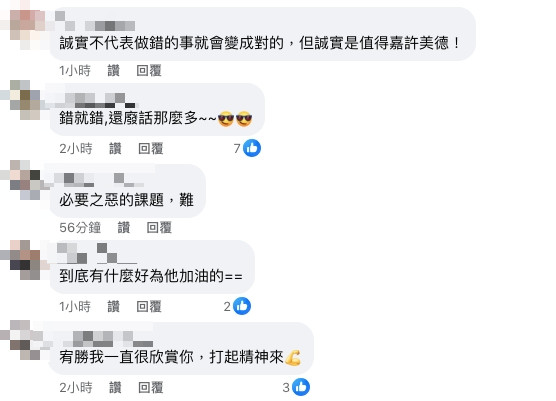Open avatar beside the 到底有什麼好為他加油 comment

25,260
